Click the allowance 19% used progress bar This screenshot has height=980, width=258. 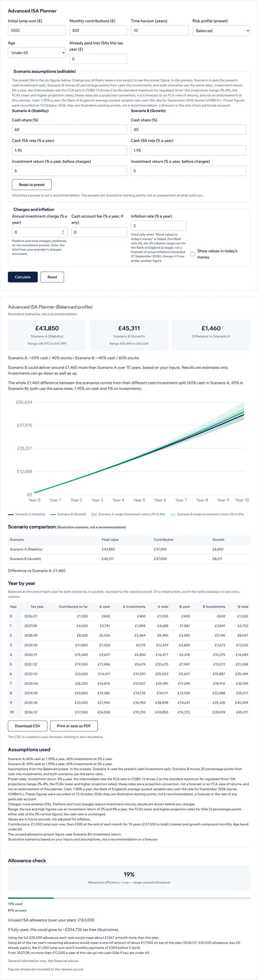129,898
